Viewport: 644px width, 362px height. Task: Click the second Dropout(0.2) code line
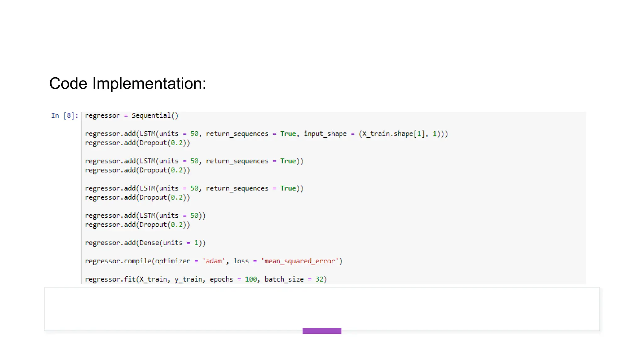pyautogui.click(x=137, y=170)
